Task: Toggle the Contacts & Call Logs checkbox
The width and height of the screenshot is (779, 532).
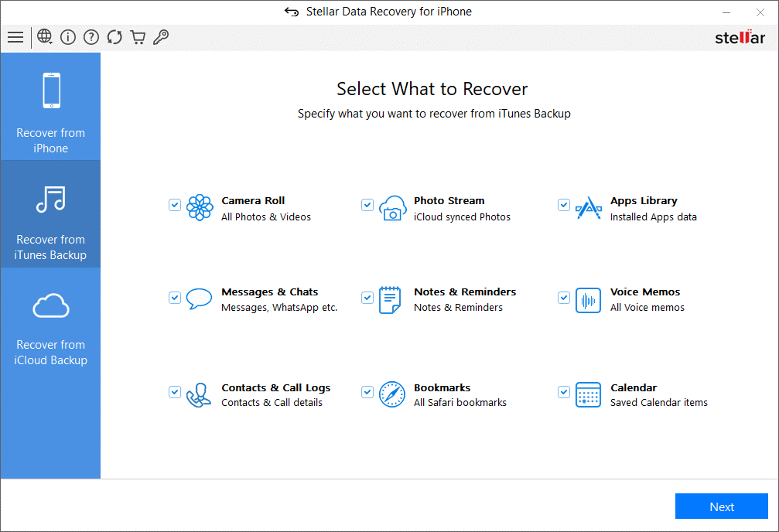Action: tap(174, 392)
